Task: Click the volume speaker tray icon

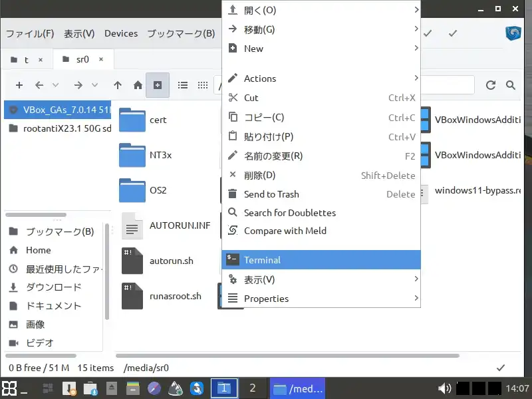Action: 445,388
